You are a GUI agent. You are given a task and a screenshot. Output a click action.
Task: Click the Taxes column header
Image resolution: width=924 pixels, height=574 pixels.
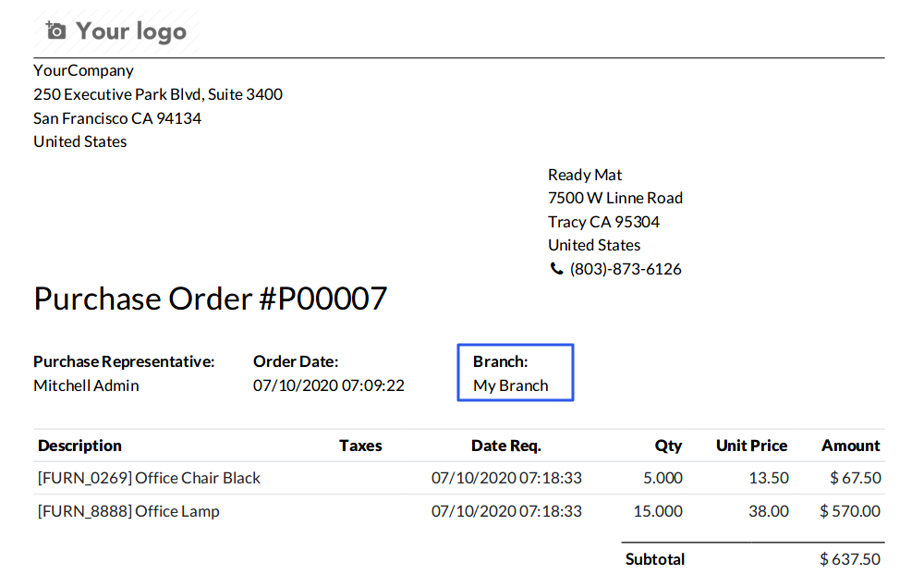(360, 446)
